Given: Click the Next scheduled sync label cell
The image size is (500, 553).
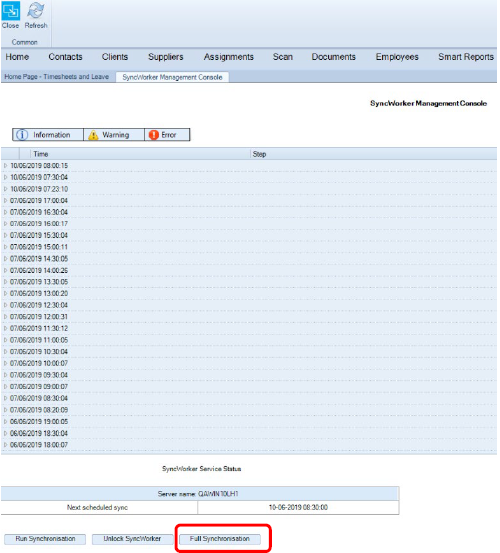Looking at the screenshot, I should coord(99,508).
